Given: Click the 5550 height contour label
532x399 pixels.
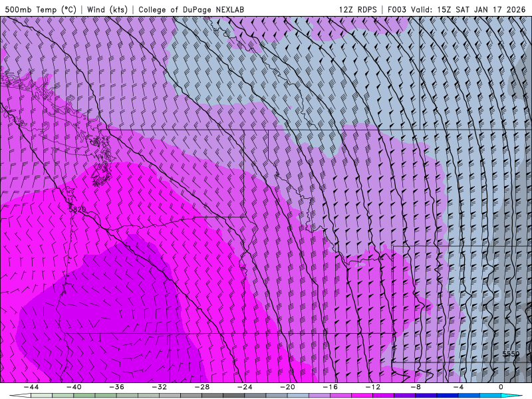Looking at the screenshot, I should click(511, 354).
